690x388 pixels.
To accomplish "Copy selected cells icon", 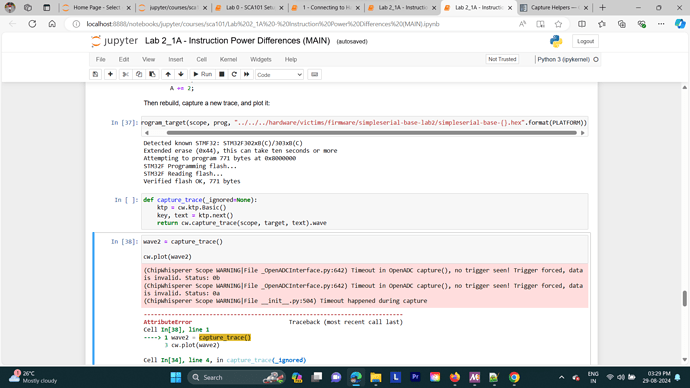I will pos(139,74).
